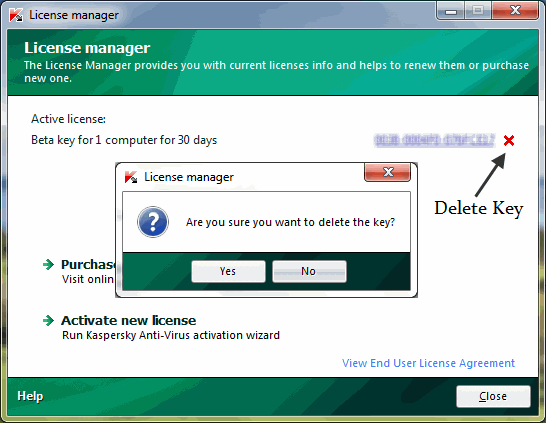546x423 pixels.
Task: Click the blue question mark icon
Action: (153, 222)
